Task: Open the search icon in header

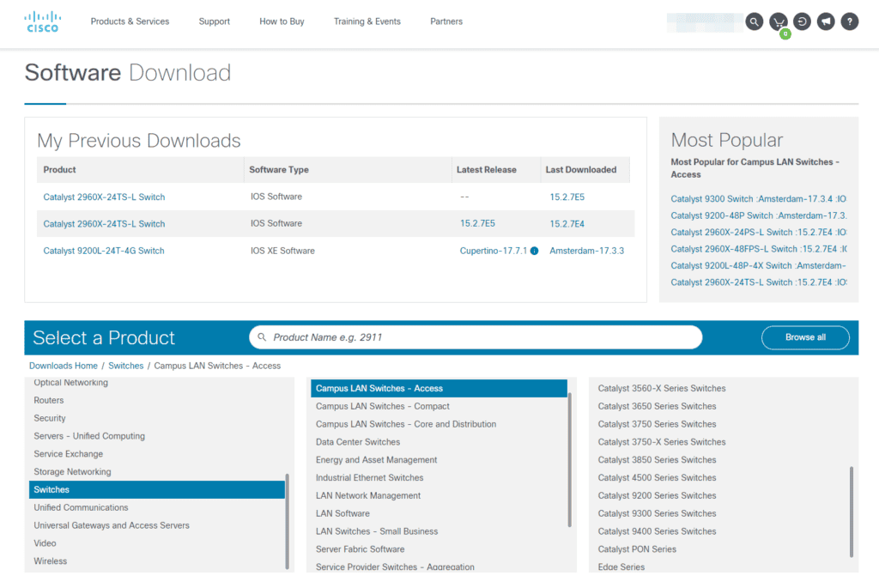Action: point(754,21)
